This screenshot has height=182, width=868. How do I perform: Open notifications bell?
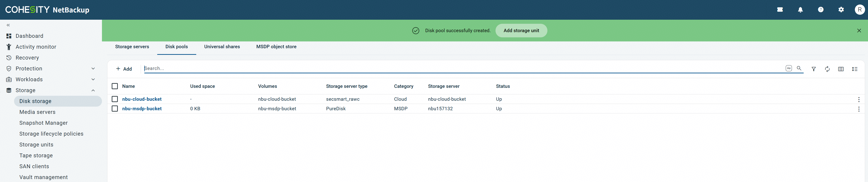coord(800,10)
